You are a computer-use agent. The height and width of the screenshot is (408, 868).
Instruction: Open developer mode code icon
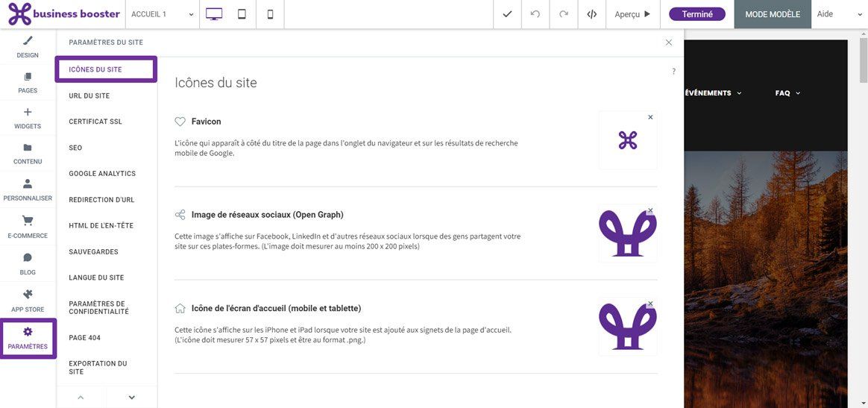(x=592, y=14)
